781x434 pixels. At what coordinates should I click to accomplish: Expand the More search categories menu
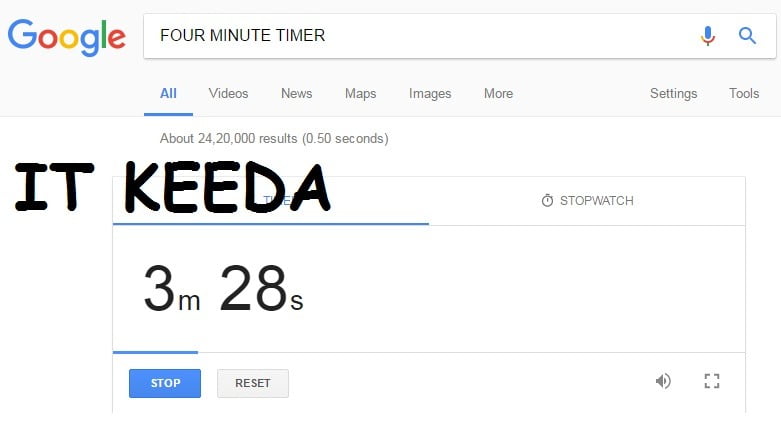click(498, 94)
